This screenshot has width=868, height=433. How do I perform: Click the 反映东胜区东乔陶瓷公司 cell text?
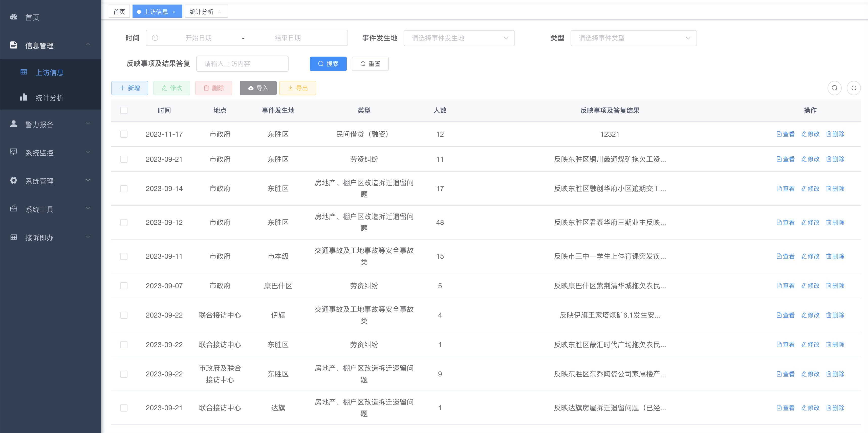pos(610,374)
